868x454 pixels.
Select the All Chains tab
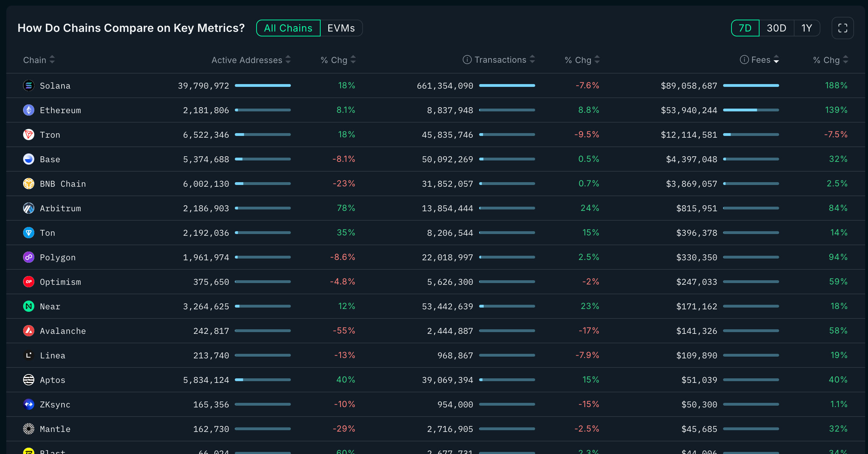(288, 28)
